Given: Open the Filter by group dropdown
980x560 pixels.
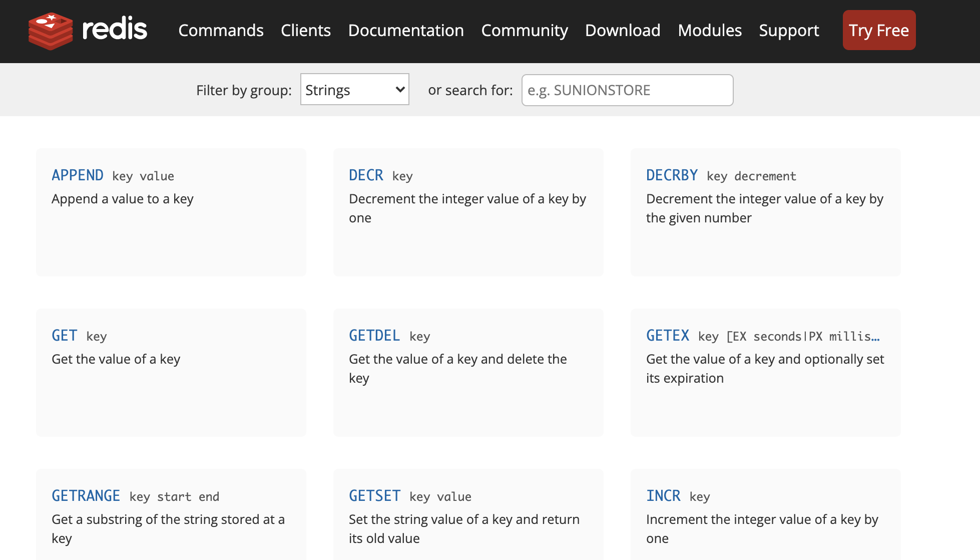Looking at the screenshot, I should pos(354,90).
